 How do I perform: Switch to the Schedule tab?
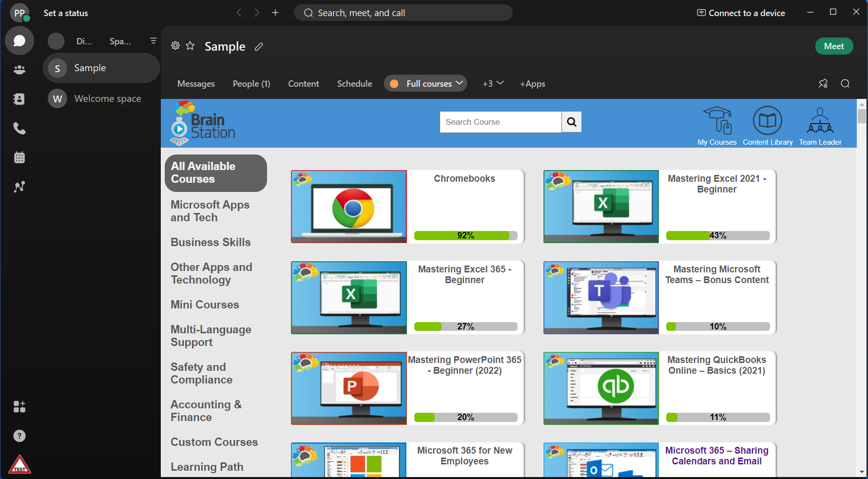click(x=354, y=84)
